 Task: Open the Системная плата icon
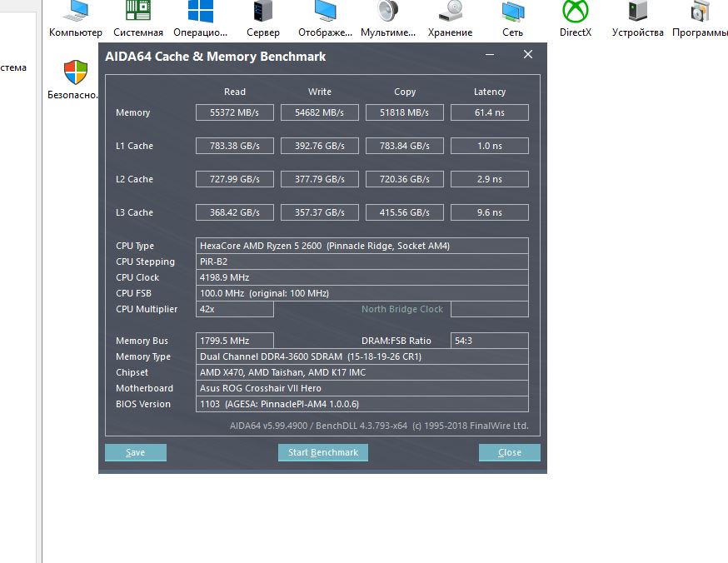[138, 11]
